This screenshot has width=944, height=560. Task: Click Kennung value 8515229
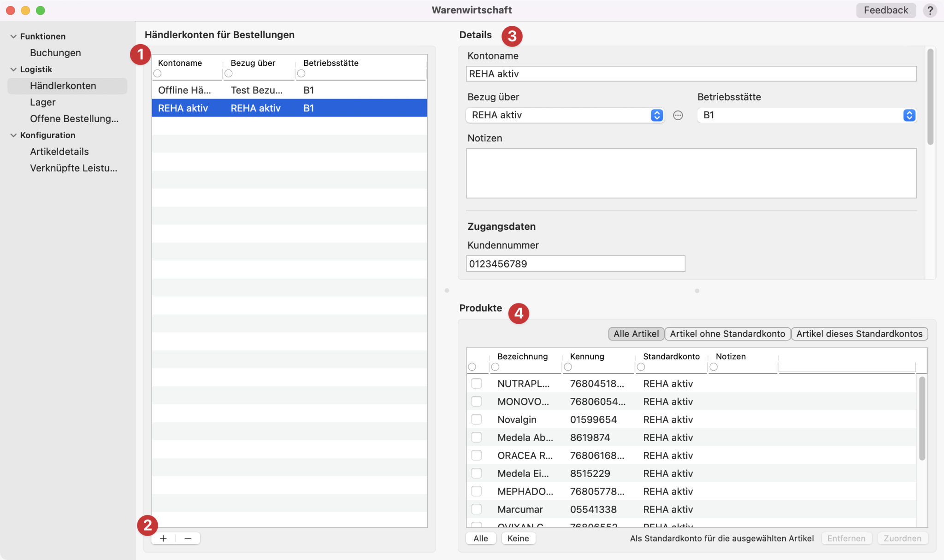[590, 473]
